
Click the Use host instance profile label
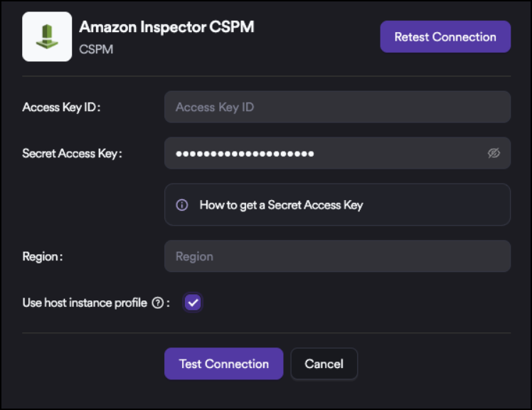coord(84,303)
